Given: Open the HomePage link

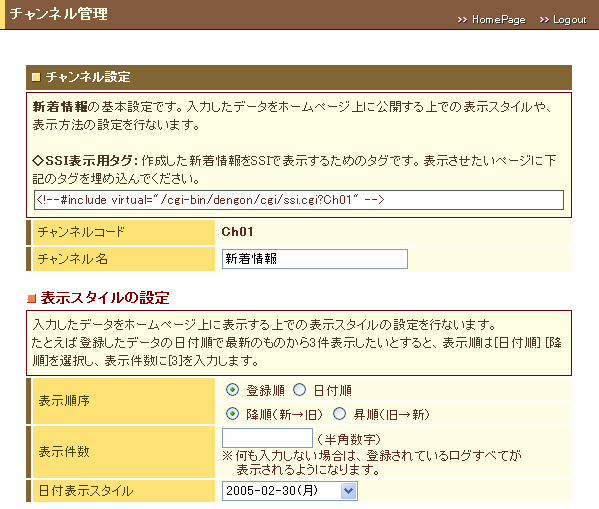Looking at the screenshot, I should [498, 19].
